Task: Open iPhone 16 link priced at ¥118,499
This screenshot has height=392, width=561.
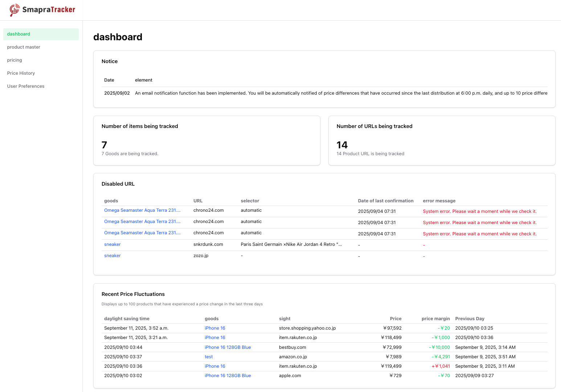Action: tap(215, 337)
